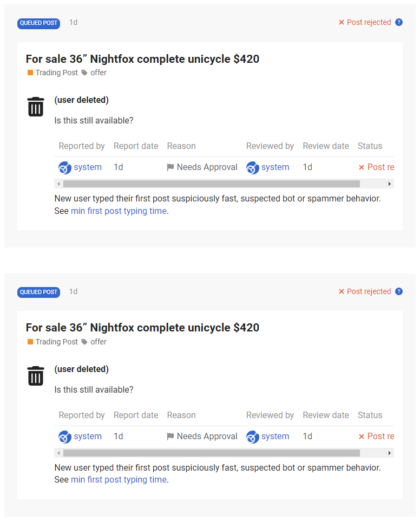Viewport: 420px width, 521px height.
Task: Open second 'min first post typing time' link
Action: 119,480
